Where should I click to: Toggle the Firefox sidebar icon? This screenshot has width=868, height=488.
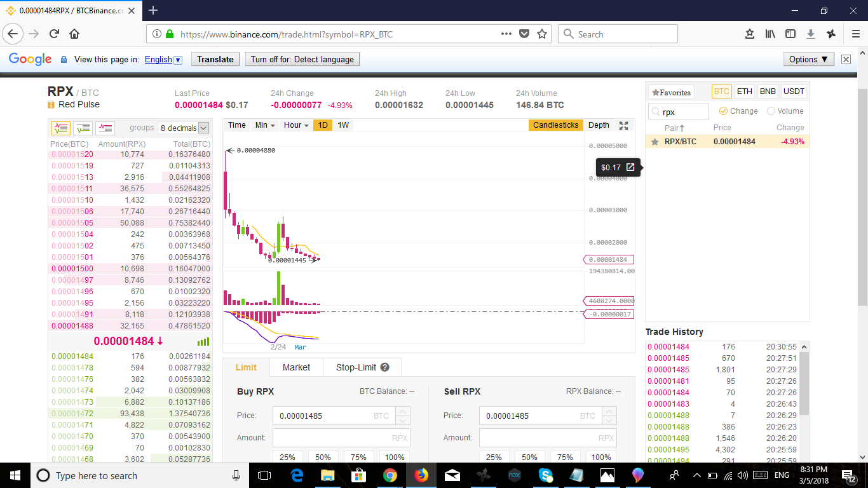coord(790,34)
